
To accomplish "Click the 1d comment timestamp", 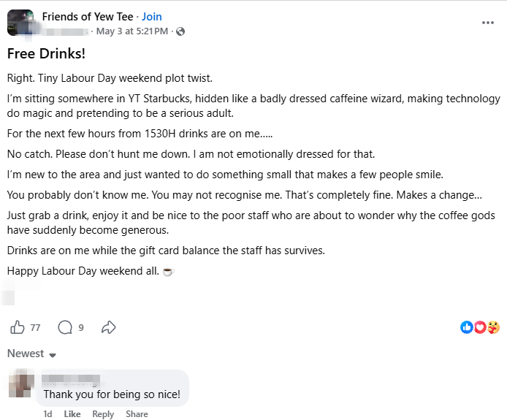I will coord(48,414).
